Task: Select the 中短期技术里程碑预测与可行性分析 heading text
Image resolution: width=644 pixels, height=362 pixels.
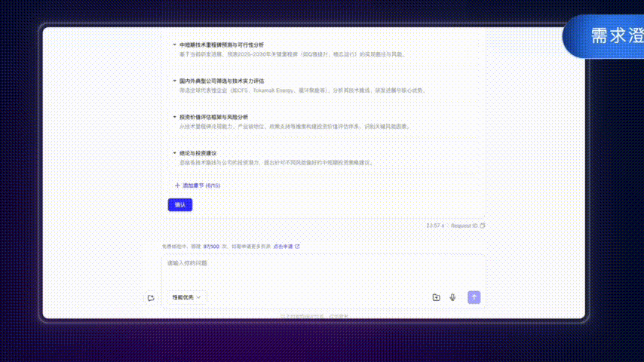Action: 222,44
